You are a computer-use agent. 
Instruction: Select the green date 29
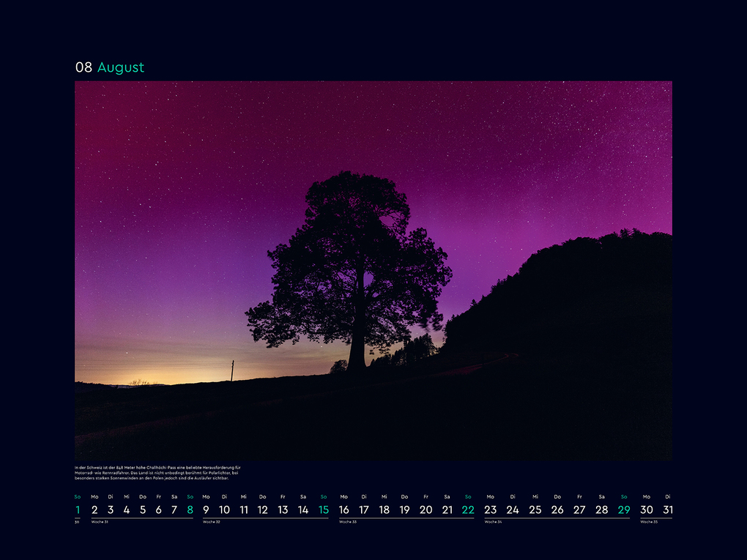(623, 509)
